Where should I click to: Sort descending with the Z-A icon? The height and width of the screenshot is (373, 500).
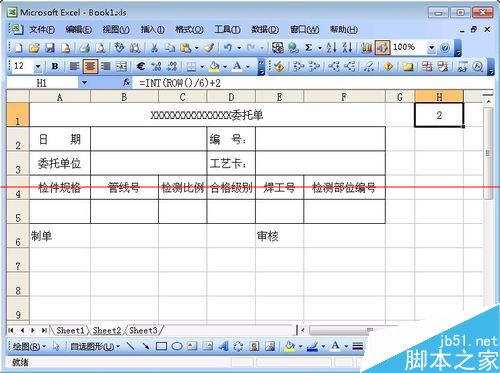[347, 48]
